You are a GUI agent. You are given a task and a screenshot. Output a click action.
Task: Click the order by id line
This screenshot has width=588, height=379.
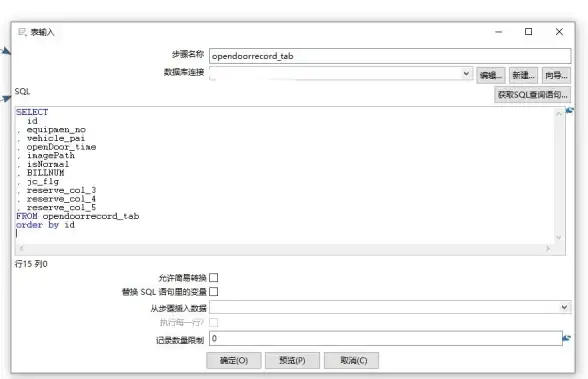(45, 225)
